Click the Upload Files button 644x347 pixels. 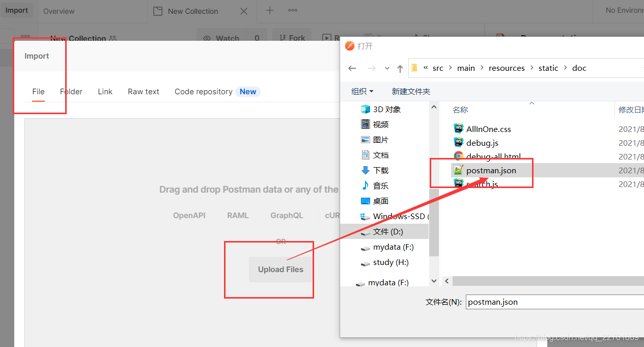pyautogui.click(x=281, y=270)
